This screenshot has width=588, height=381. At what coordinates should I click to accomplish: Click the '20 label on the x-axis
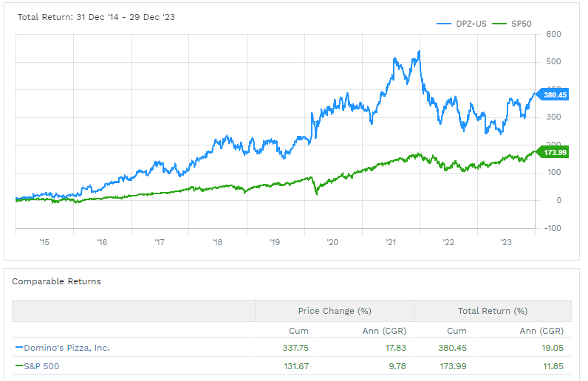point(332,242)
